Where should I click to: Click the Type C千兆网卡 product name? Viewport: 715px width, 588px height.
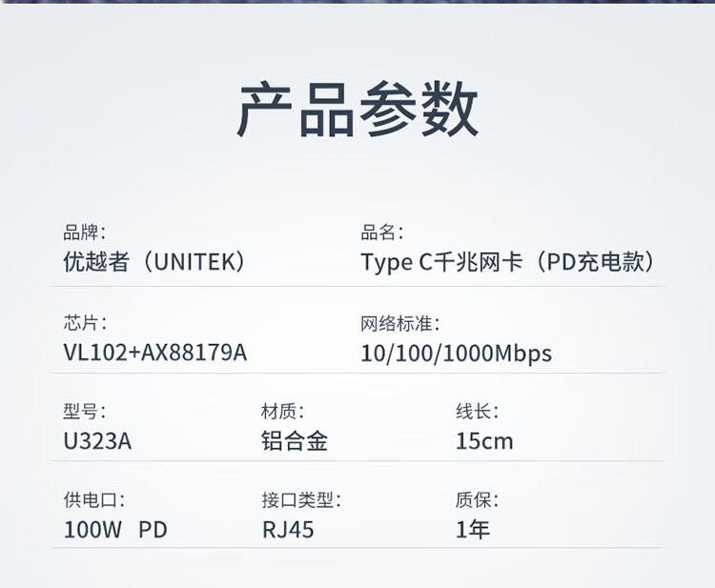click(511, 263)
